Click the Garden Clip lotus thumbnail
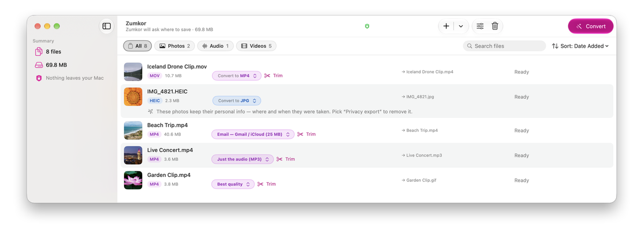The image size is (644, 236). pos(133,180)
